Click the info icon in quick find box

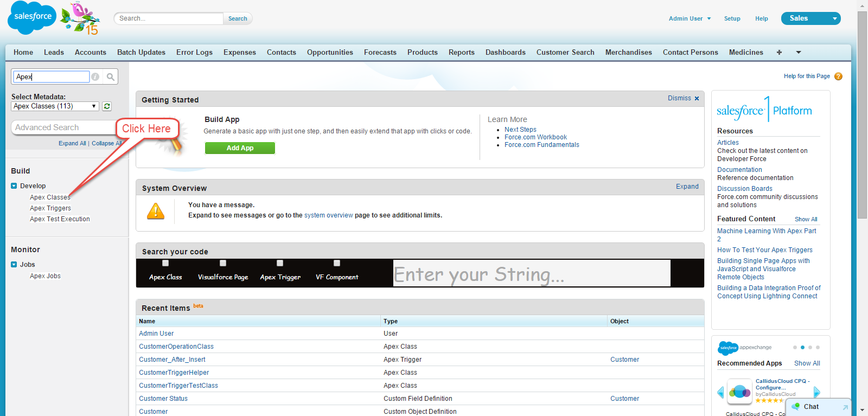click(95, 77)
